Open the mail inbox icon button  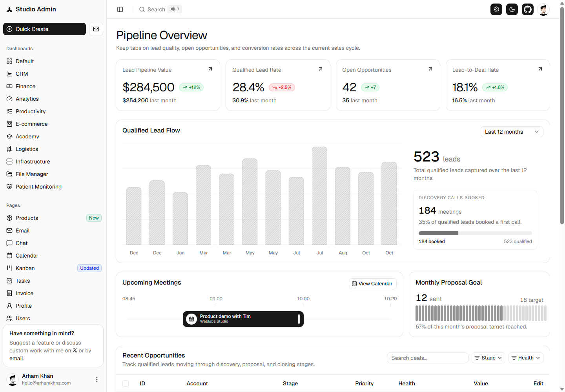[96, 29]
